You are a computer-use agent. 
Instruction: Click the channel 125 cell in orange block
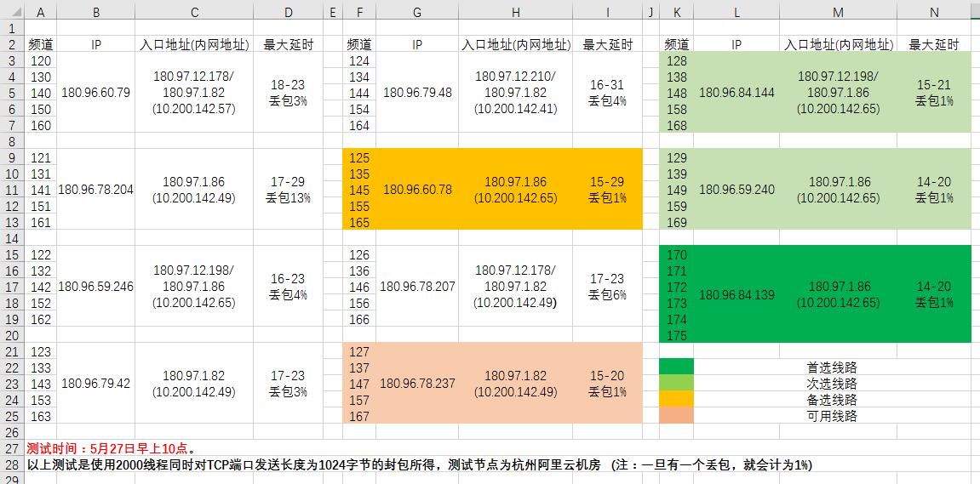click(x=359, y=157)
